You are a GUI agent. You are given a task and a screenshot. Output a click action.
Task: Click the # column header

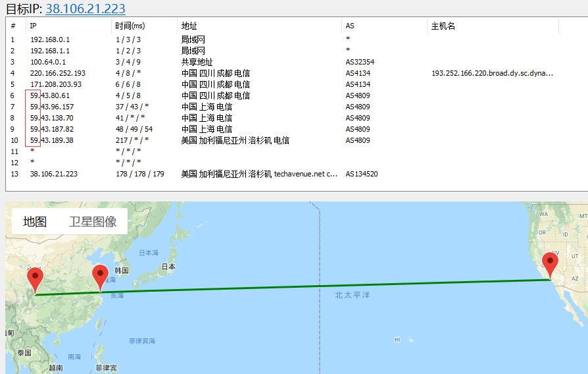[x=13, y=26]
